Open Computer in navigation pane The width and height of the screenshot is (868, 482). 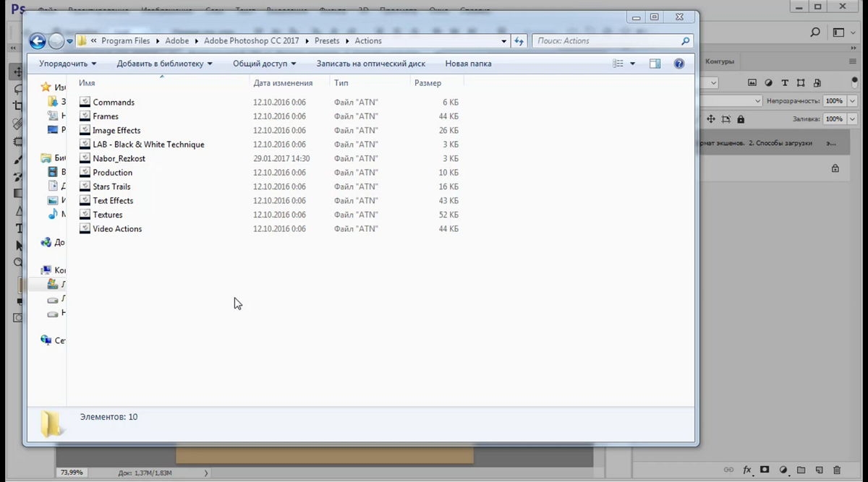click(x=46, y=270)
